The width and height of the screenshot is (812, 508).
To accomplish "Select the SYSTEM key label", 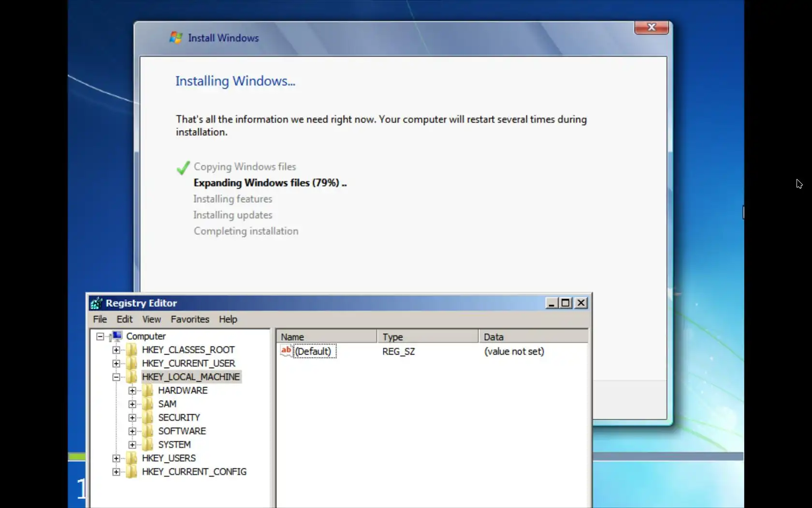I will click(174, 445).
